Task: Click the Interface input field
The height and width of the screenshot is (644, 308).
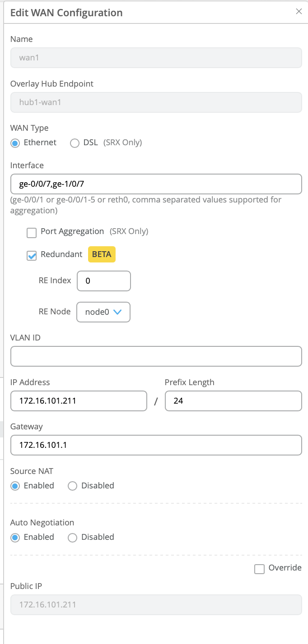Action: click(156, 184)
